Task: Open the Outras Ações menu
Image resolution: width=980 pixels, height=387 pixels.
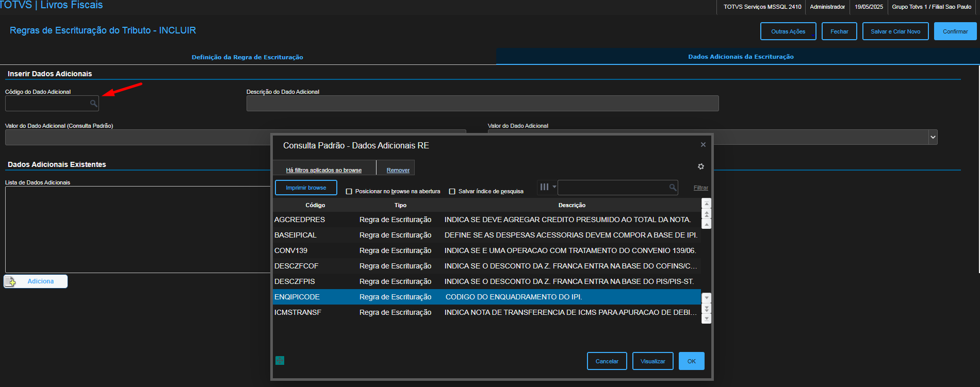Action: coord(788,31)
